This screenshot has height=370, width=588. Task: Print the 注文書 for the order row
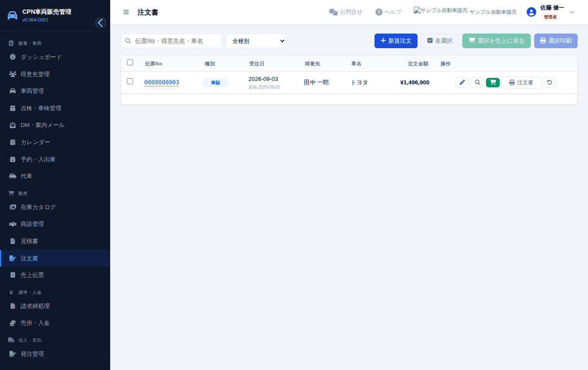point(521,83)
